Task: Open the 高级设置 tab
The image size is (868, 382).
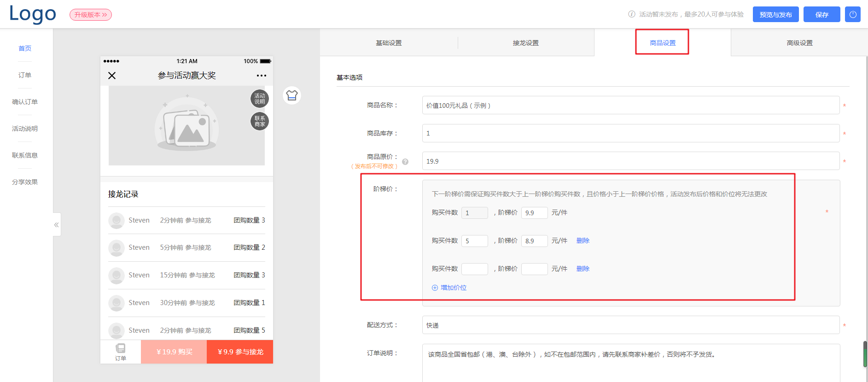Action: (x=799, y=43)
